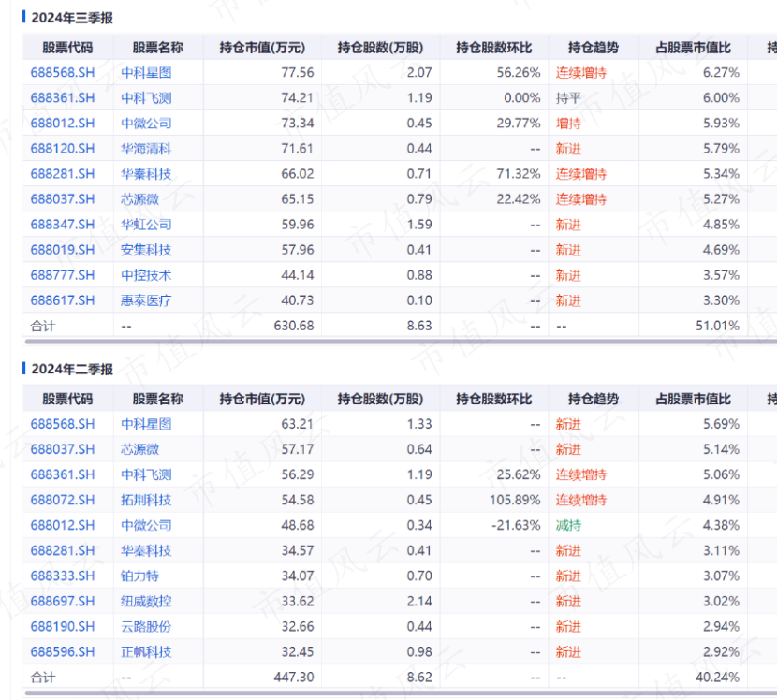Image resolution: width=777 pixels, height=700 pixels.
Task: Open stock code 688333.SH
Action: pyautogui.click(x=63, y=576)
